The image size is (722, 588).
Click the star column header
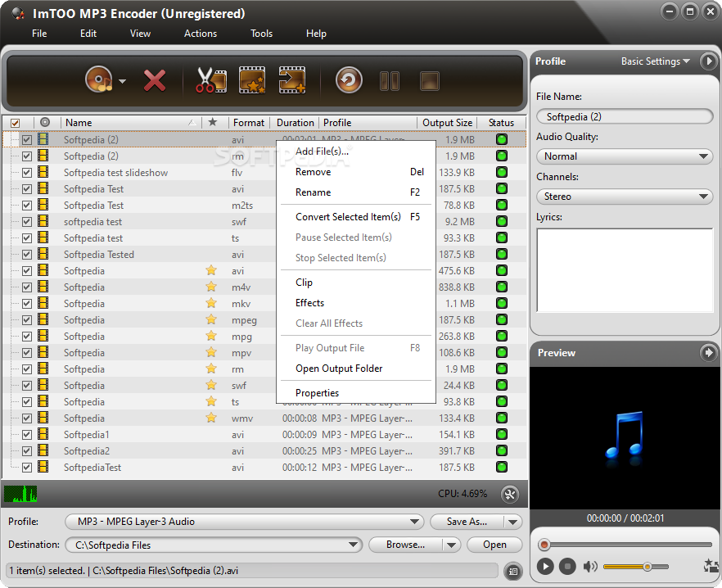pos(212,122)
